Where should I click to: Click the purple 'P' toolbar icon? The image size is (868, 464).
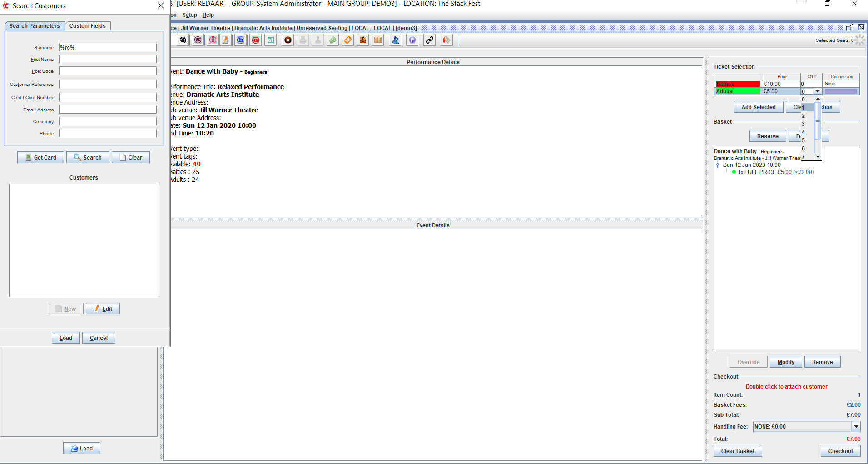(412, 40)
